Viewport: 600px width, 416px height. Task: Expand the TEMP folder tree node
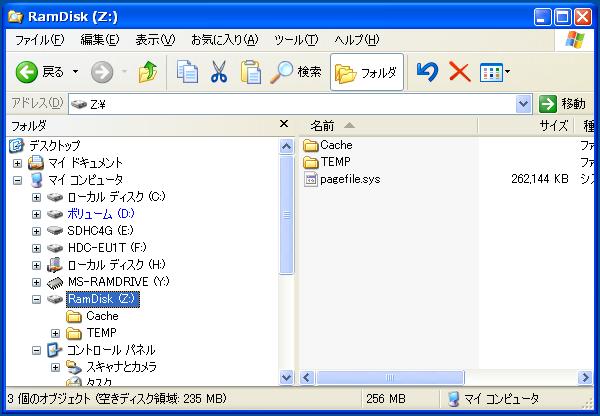[55, 333]
